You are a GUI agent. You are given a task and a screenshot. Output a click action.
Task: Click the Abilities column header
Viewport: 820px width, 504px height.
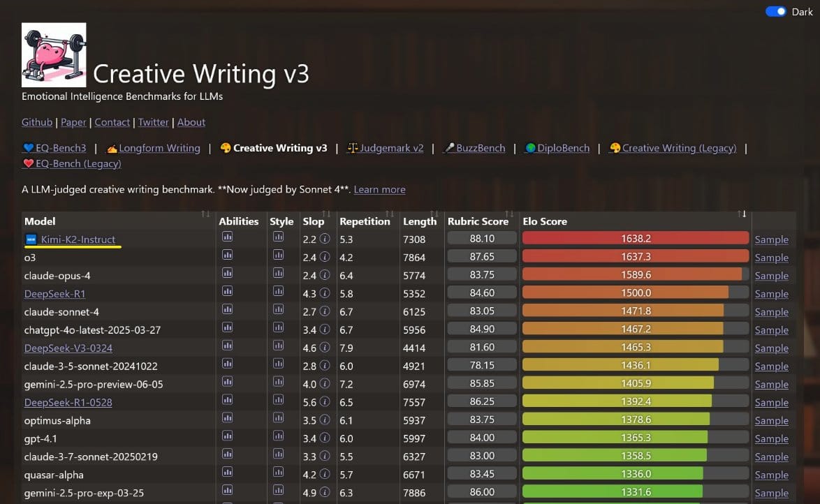click(x=238, y=221)
